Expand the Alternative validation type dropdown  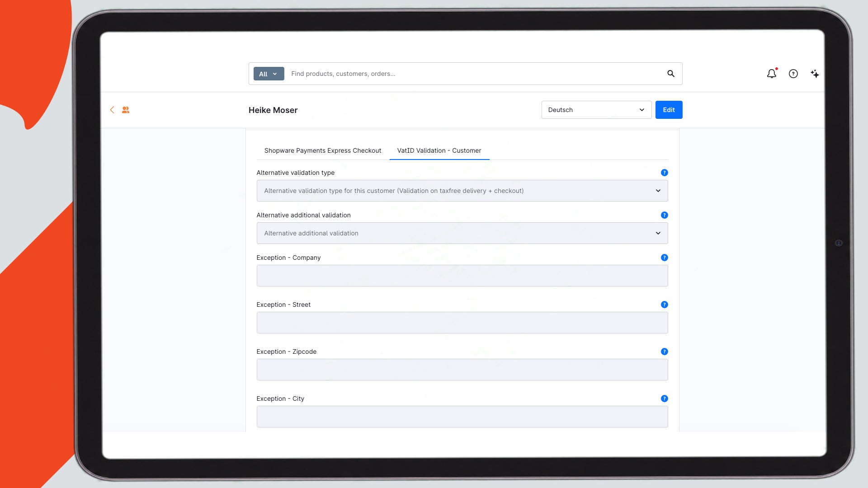(x=462, y=191)
